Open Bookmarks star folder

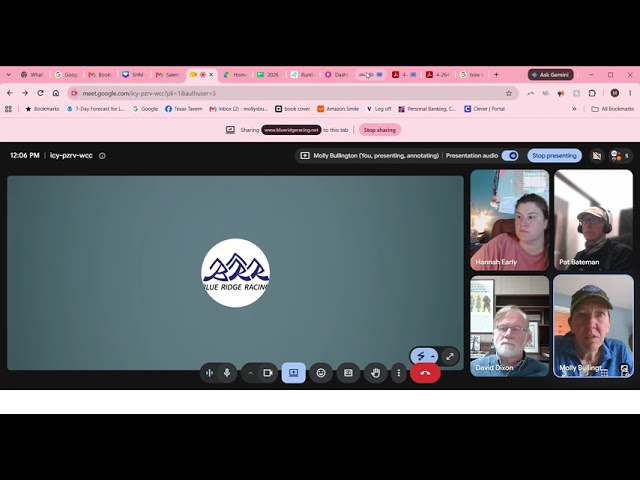[42, 109]
